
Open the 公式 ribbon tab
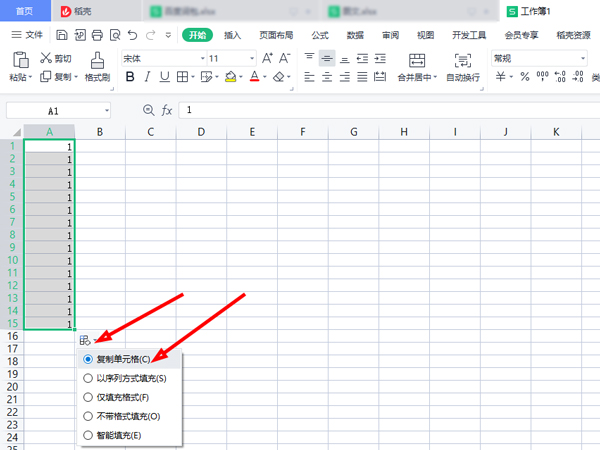pyautogui.click(x=320, y=35)
